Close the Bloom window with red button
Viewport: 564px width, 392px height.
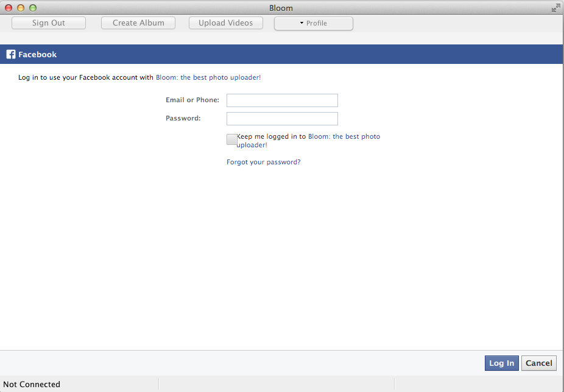pos(9,8)
